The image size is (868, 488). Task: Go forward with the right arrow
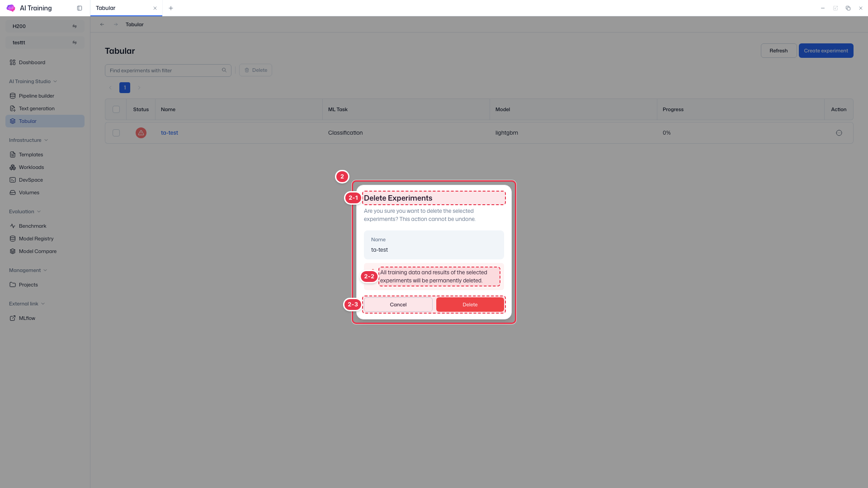(116, 24)
